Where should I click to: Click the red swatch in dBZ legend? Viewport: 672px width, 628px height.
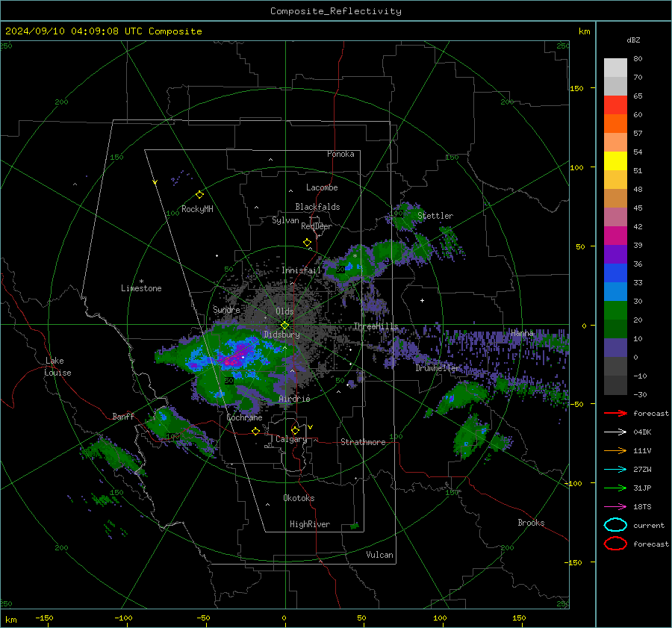coord(615,105)
